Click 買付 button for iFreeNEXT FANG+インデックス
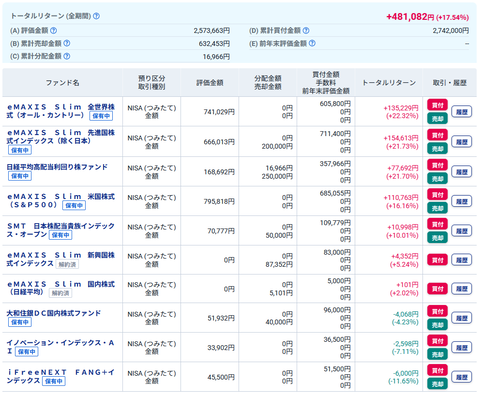This screenshot has height=397, width=480. coord(437,371)
